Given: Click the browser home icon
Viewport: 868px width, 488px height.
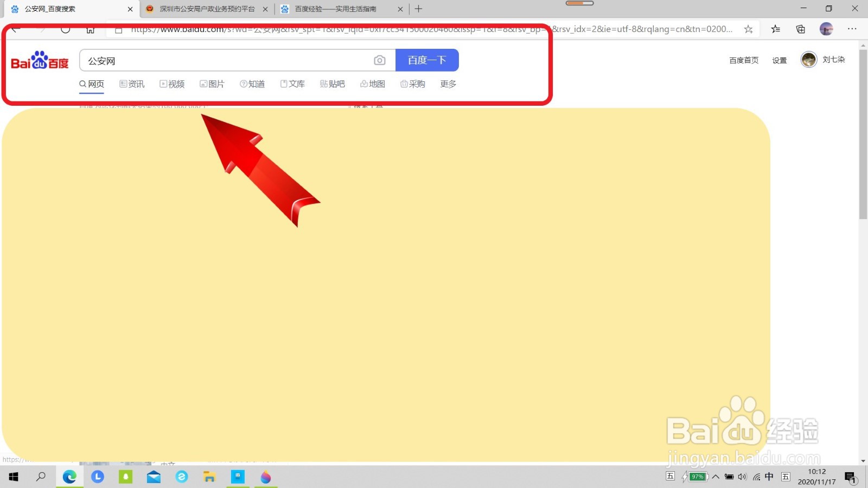Looking at the screenshot, I should (x=91, y=29).
